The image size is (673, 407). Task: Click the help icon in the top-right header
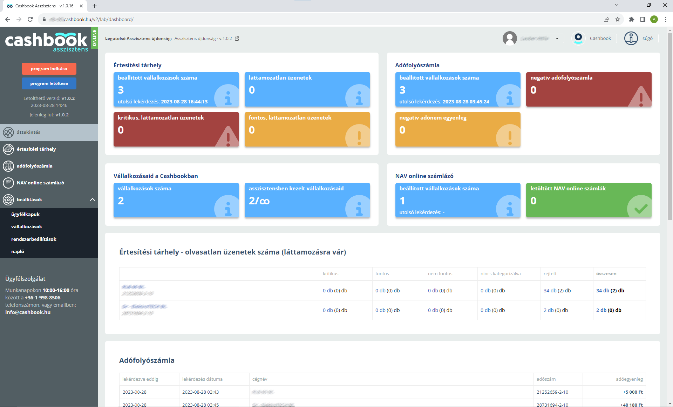(631, 38)
